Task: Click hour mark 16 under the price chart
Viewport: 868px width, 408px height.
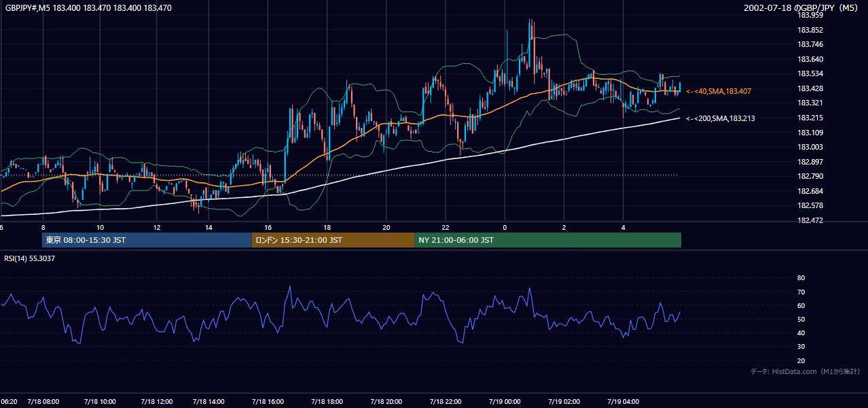Action: click(x=268, y=227)
